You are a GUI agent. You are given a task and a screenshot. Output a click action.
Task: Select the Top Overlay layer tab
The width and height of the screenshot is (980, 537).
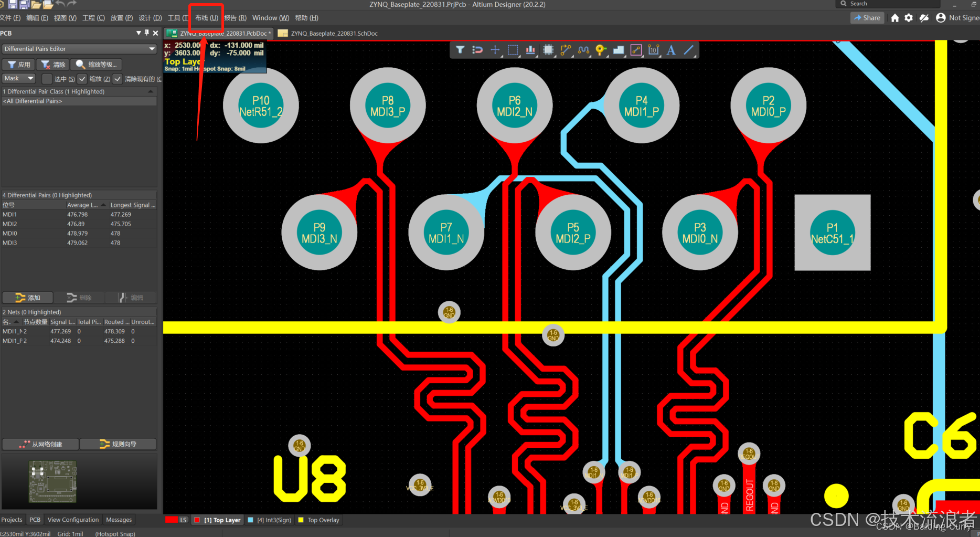tap(318, 520)
